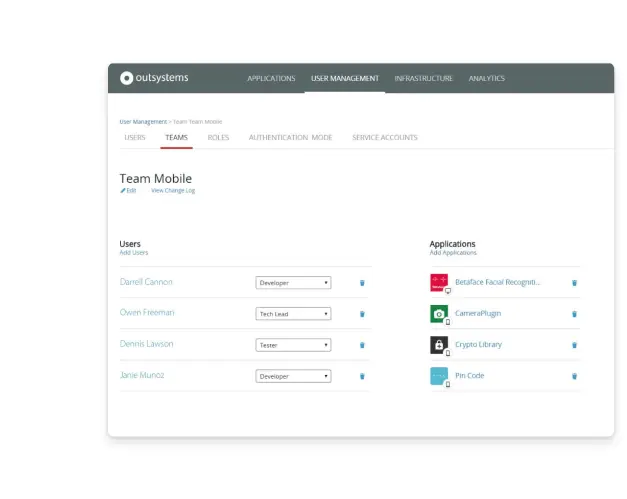
Task: Edit Team Mobile details
Action: click(128, 191)
